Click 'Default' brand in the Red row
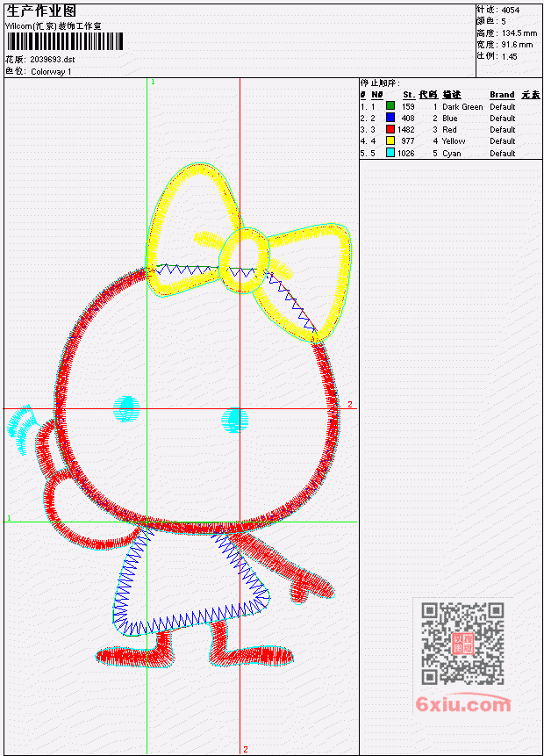The height and width of the screenshot is (756, 544). click(503, 130)
